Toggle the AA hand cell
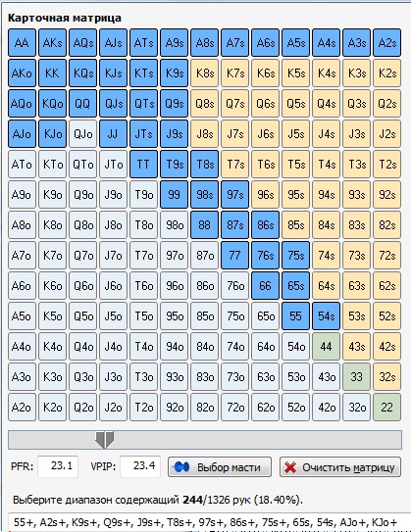This screenshot has height=532, width=411. tap(23, 43)
